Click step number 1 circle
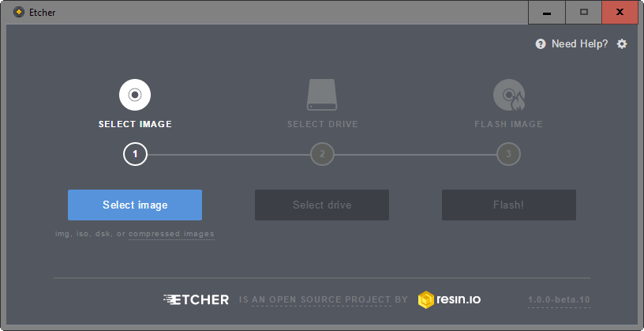Viewport: 644px width, 331px height. (135, 154)
